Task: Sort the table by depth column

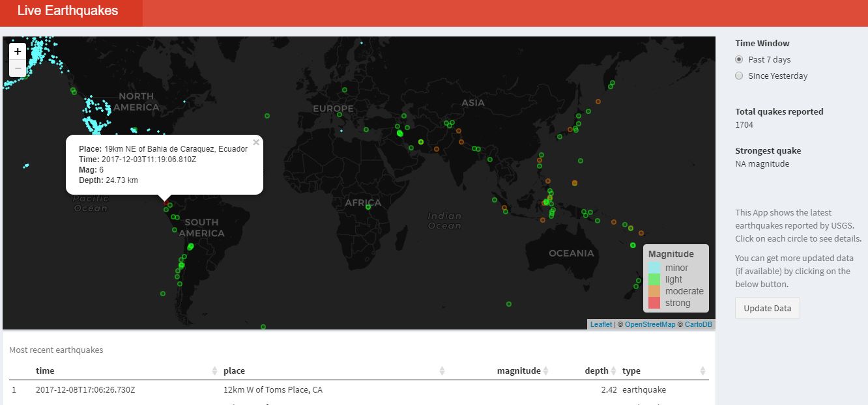Action: point(596,370)
